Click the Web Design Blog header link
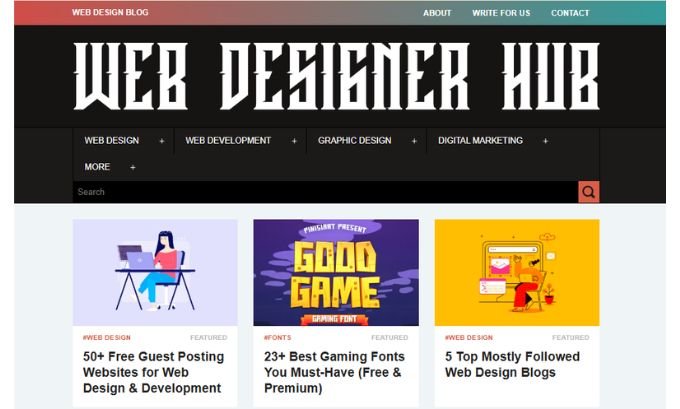This screenshot has height=409, width=680. 110,13
